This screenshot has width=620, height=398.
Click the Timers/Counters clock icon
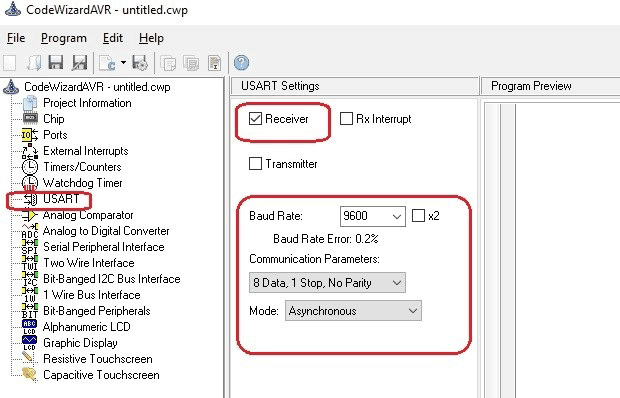(x=30, y=167)
